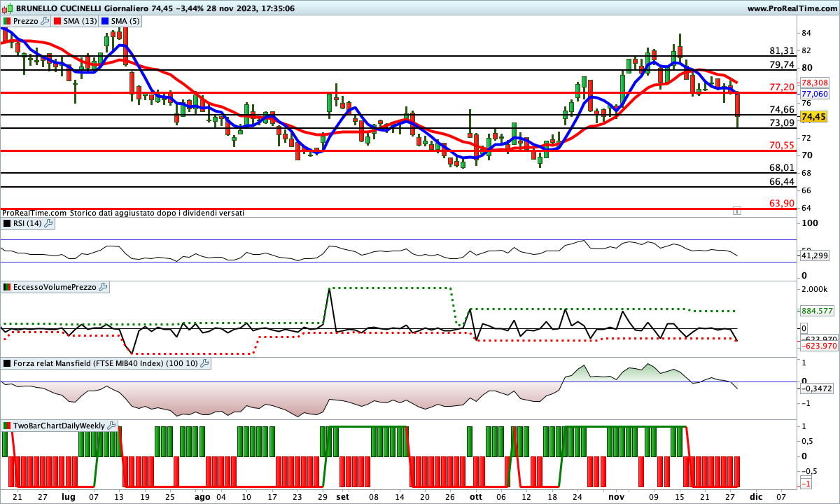Click the Prezzo red-green color swatch

pos(7,21)
